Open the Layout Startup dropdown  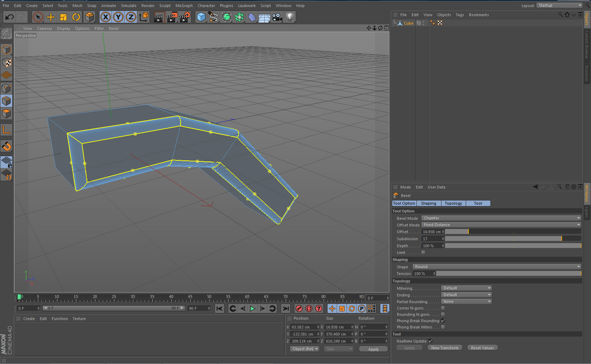560,5
